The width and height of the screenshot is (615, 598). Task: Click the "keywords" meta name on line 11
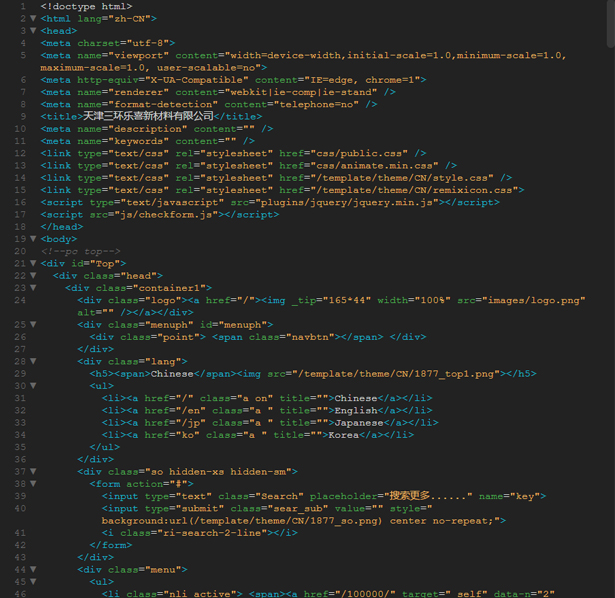pyautogui.click(x=138, y=141)
